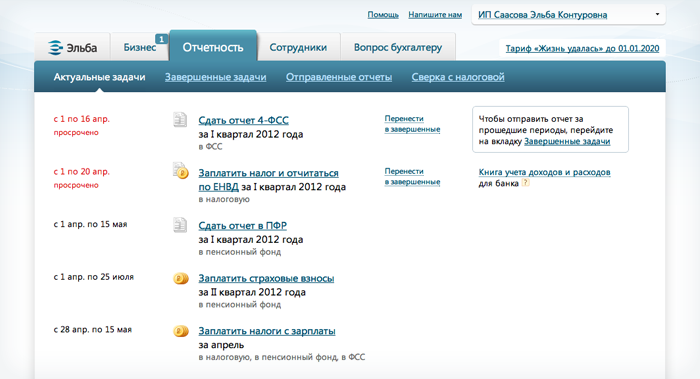Click the Напишите нам link
Screen dimensions: 700x379
coord(435,15)
